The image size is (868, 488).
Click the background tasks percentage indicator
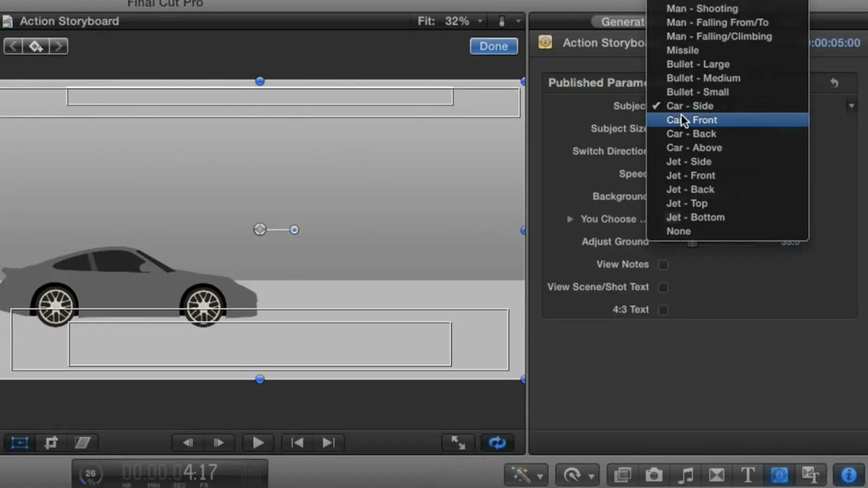click(90, 474)
